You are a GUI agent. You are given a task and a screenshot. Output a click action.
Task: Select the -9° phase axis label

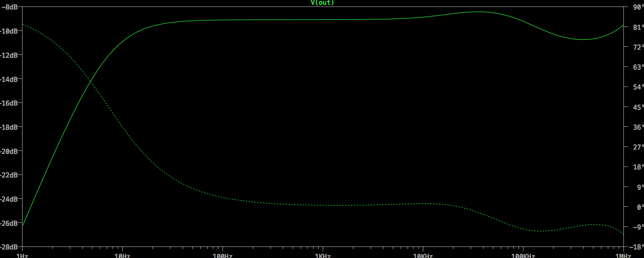pos(638,227)
